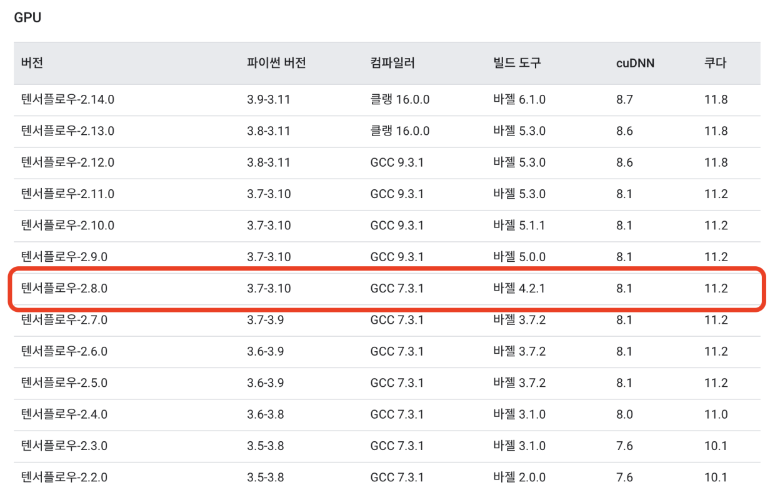Click 클랭 16.0.0 in the 2.14.0 row
The width and height of the screenshot is (771, 490).
(400, 99)
